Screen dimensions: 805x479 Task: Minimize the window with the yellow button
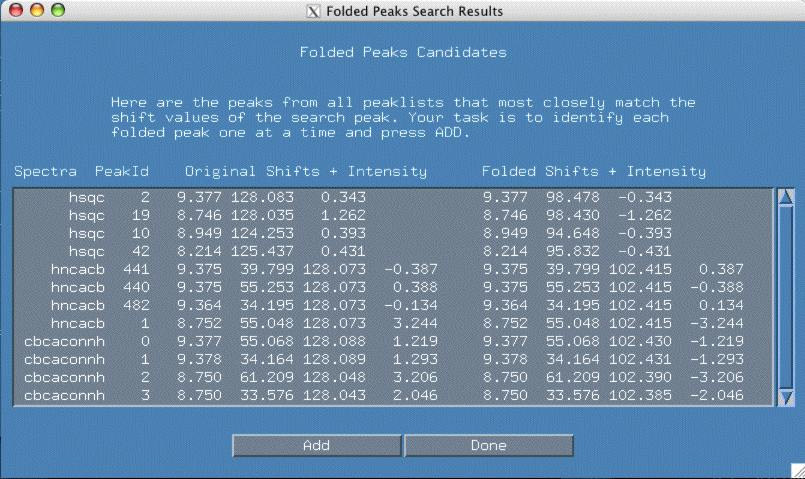[x=37, y=11]
